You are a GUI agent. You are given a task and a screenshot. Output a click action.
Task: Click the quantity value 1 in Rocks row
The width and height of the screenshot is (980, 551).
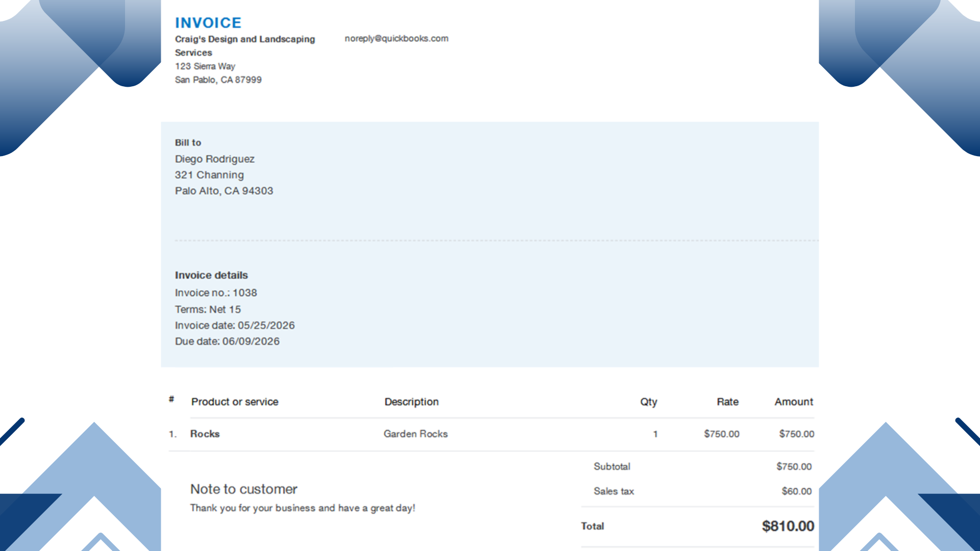[655, 434]
